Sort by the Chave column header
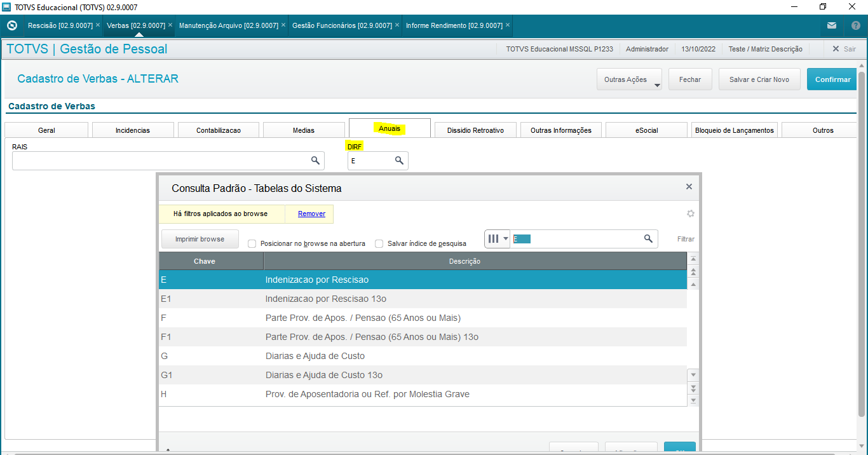The height and width of the screenshot is (455, 868). pos(211,261)
